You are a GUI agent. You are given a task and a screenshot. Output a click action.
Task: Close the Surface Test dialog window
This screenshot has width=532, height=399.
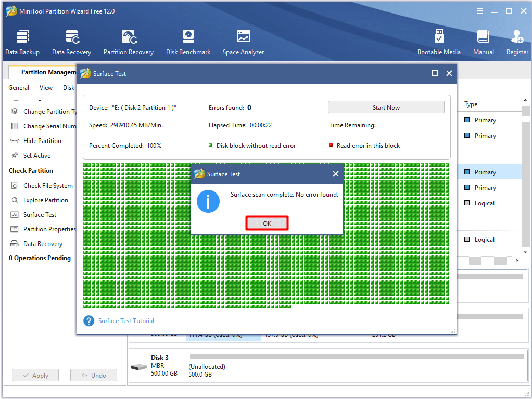(449, 73)
